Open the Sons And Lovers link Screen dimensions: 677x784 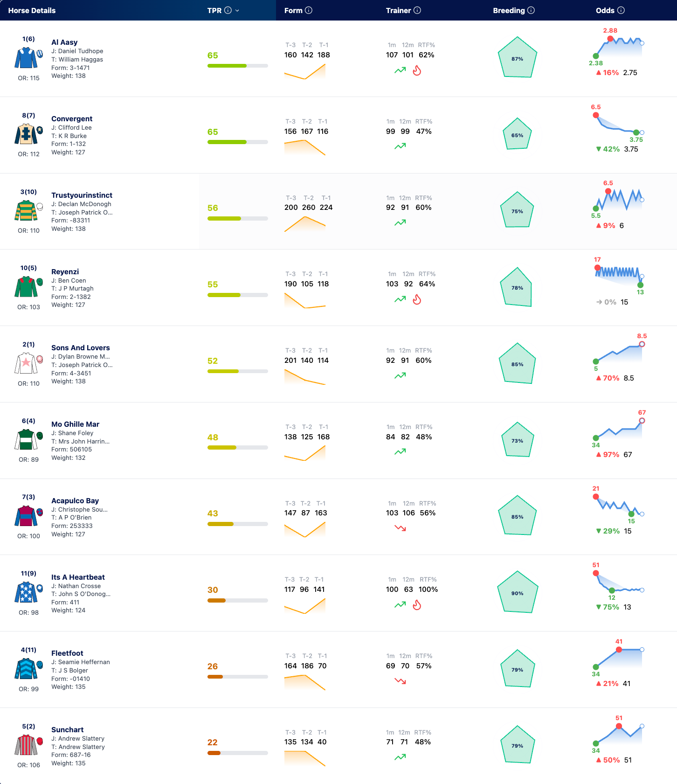(81, 347)
